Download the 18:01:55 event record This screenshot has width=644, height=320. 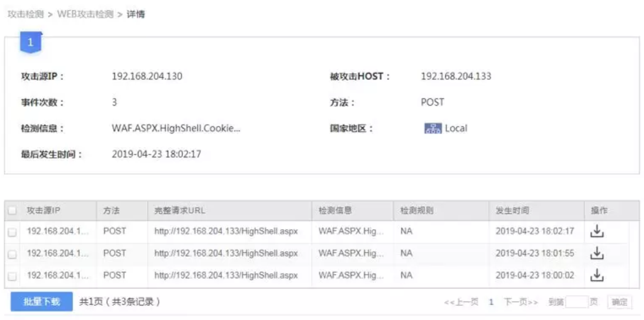pyautogui.click(x=597, y=253)
